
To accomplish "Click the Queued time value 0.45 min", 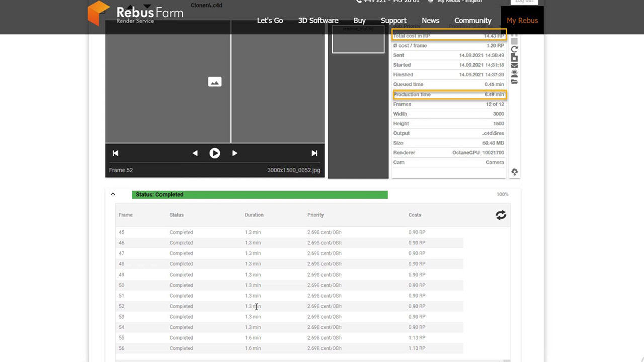I will coord(494,84).
